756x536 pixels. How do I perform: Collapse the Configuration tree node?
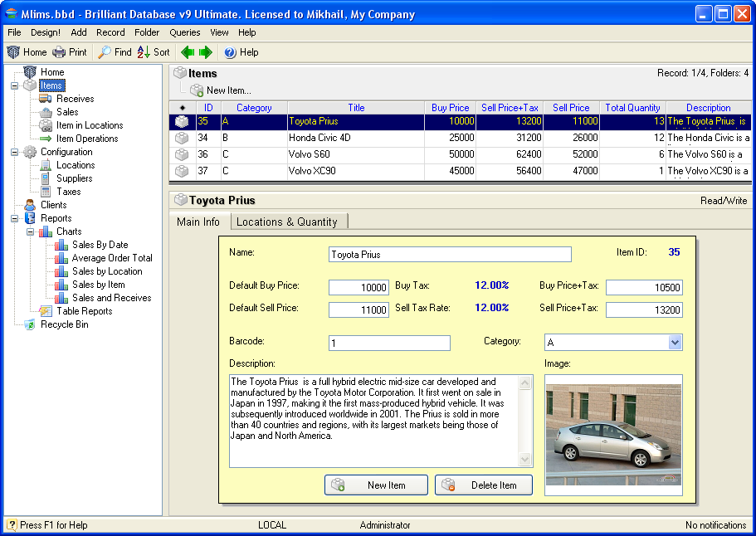click(x=15, y=152)
